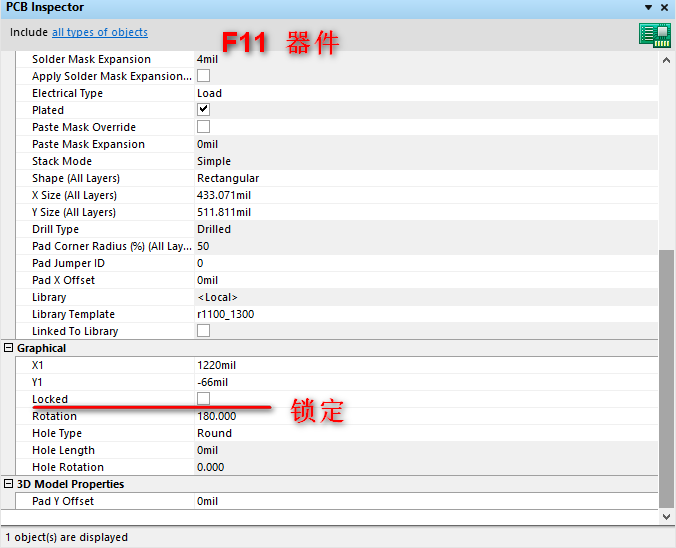Edit the Rotation value 180.000
676x548 pixels.
pyautogui.click(x=217, y=416)
